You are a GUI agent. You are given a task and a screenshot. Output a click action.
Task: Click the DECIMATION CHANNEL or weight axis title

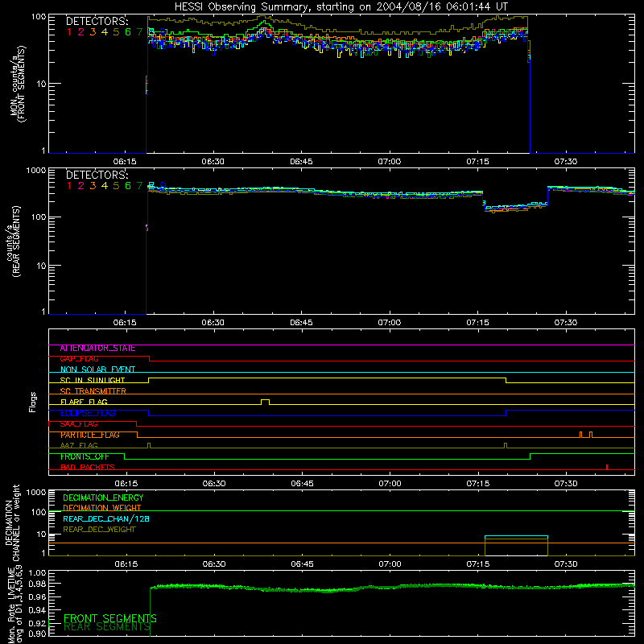pyautogui.click(x=12, y=522)
